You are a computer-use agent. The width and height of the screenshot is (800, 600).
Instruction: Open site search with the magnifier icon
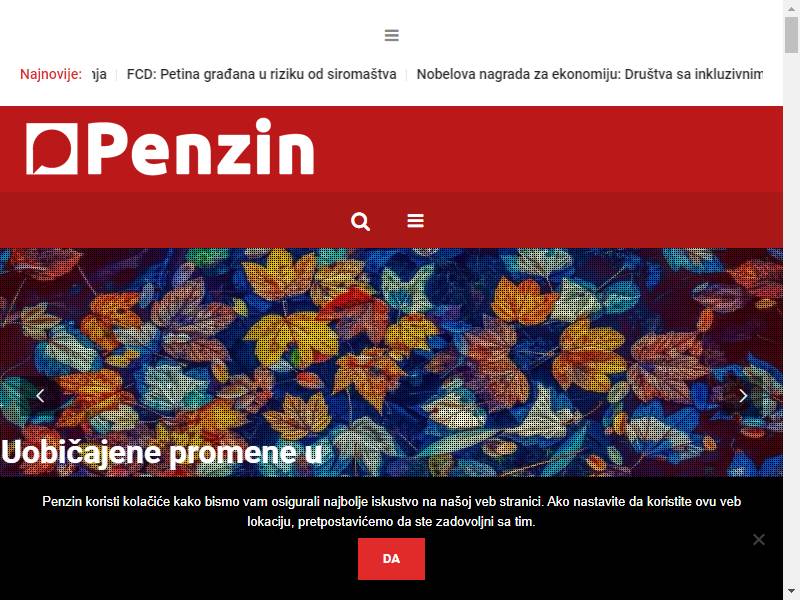(360, 221)
